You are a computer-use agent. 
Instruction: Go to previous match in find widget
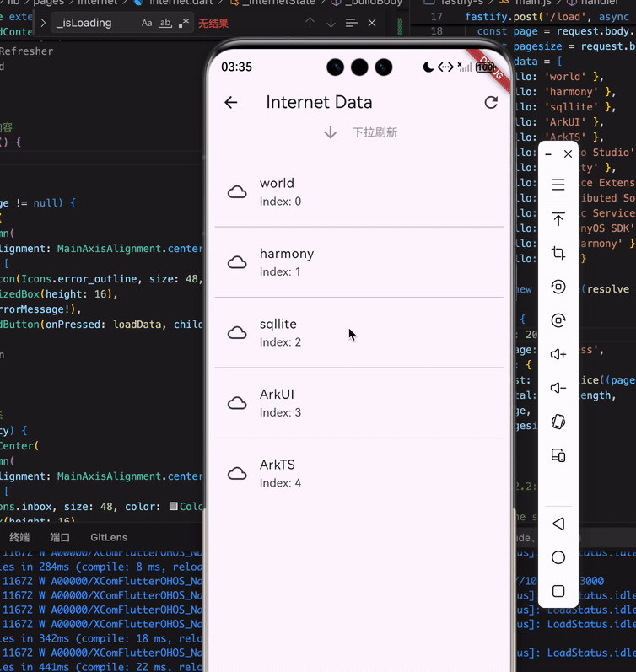pyautogui.click(x=310, y=23)
